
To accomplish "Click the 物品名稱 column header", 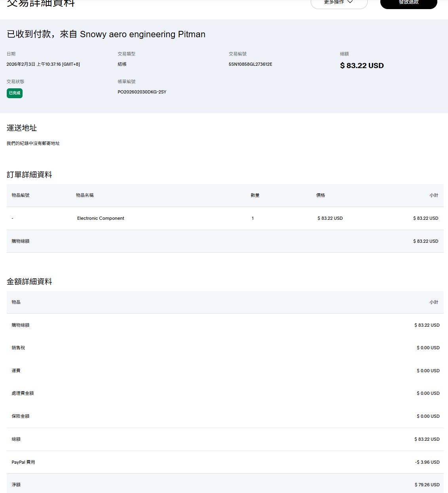I will tap(85, 195).
